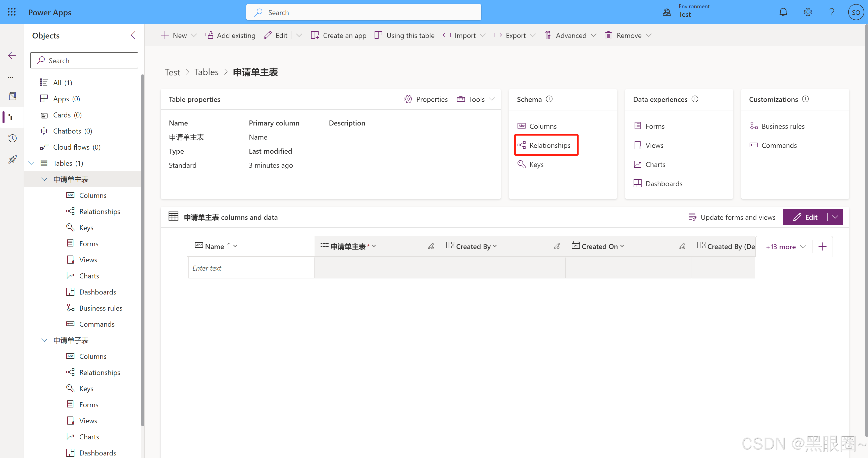This screenshot has width=868, height=458.
Task: Open the settings gear
Action: [808, 12]
